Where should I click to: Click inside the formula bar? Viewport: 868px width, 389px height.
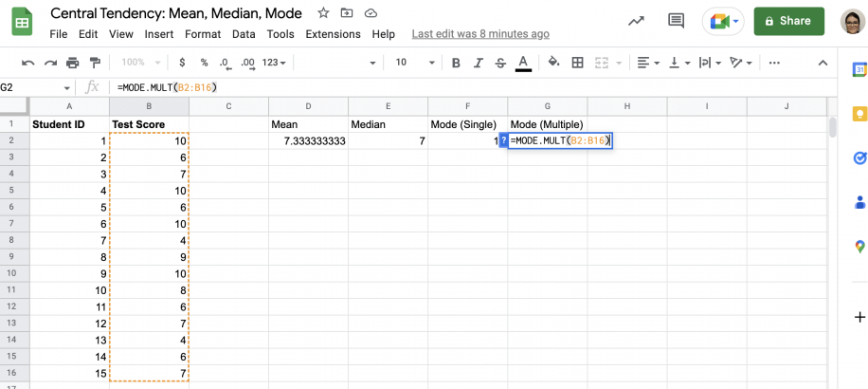click(x=471, y=87)
